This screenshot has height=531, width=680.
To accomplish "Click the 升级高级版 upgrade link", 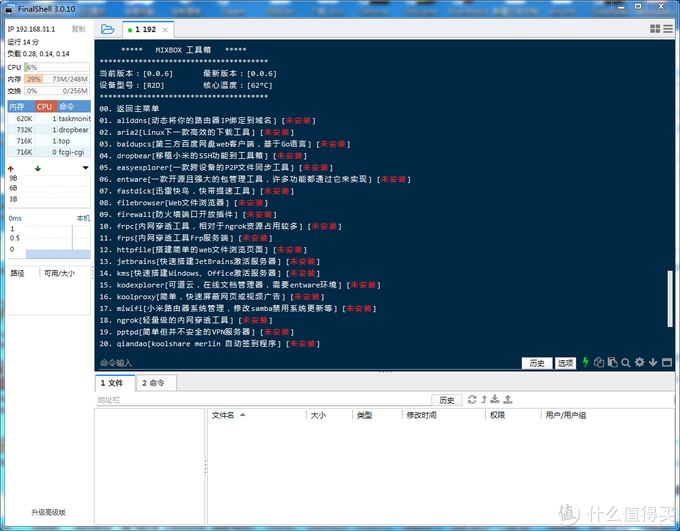I will tap(47, 512).
